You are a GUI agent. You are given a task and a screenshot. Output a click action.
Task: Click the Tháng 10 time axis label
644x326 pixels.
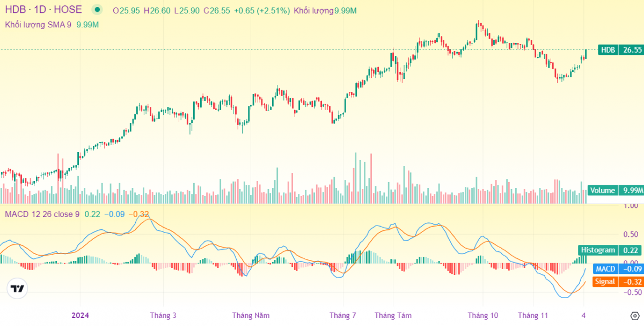coord(482,315)
